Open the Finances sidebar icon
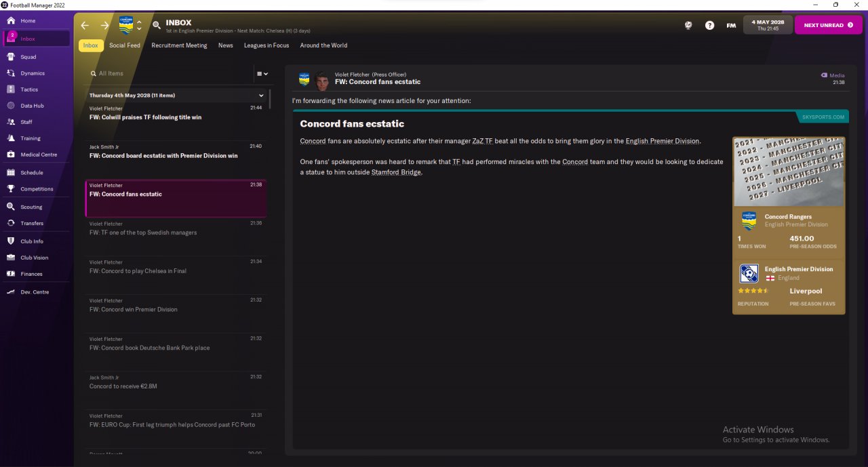This screenshot has height=467, width=868. (11, 274)
